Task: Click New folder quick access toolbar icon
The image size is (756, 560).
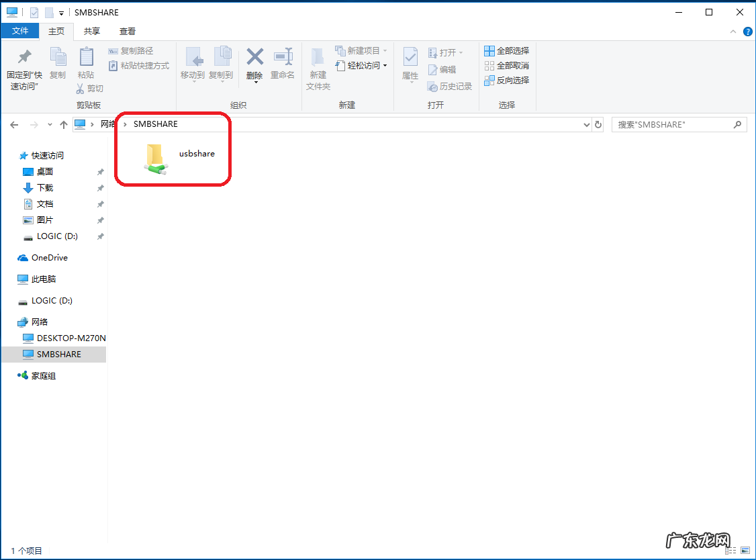Action: coord(49,13)
